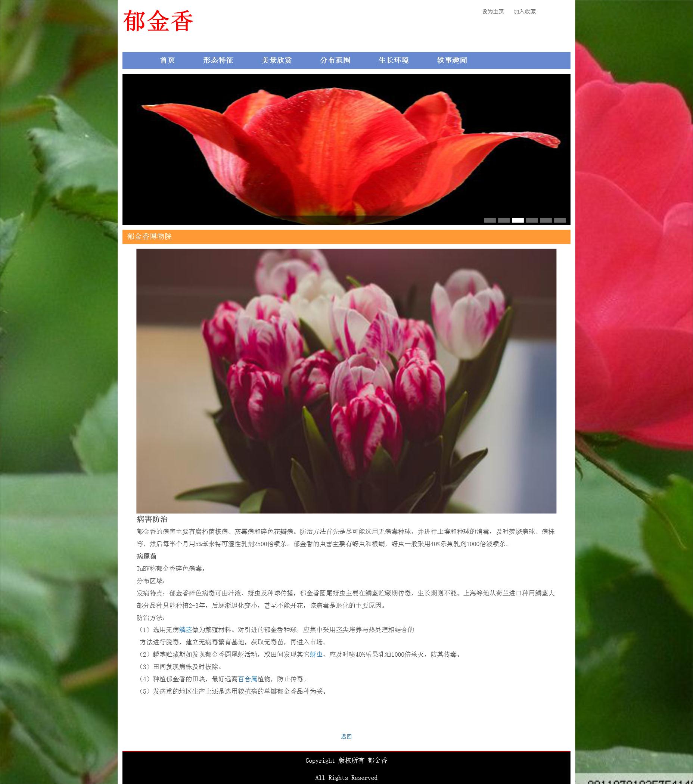
Task: Click the 加入收藏 link
Action: 524,12
